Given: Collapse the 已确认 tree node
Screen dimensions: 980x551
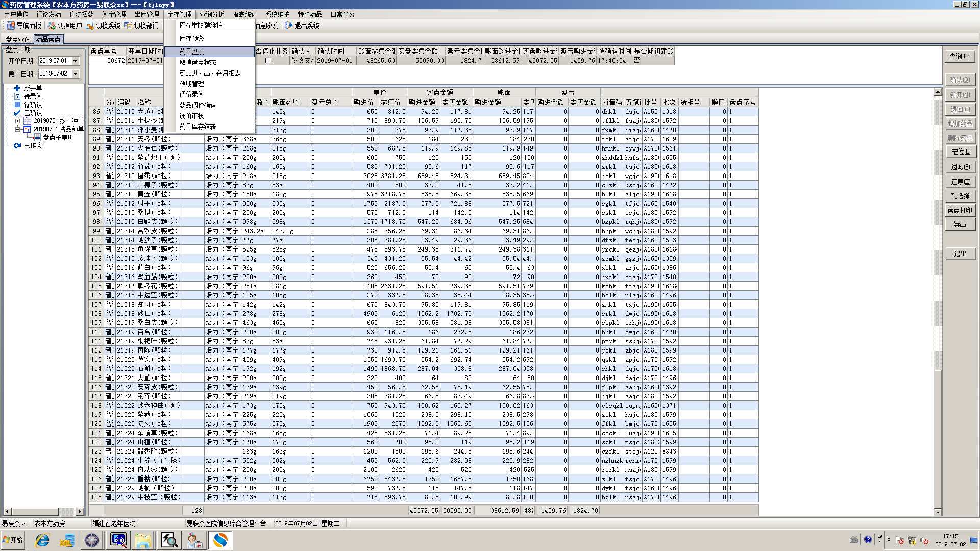Looking at the screenshot, I should point(8,113).
